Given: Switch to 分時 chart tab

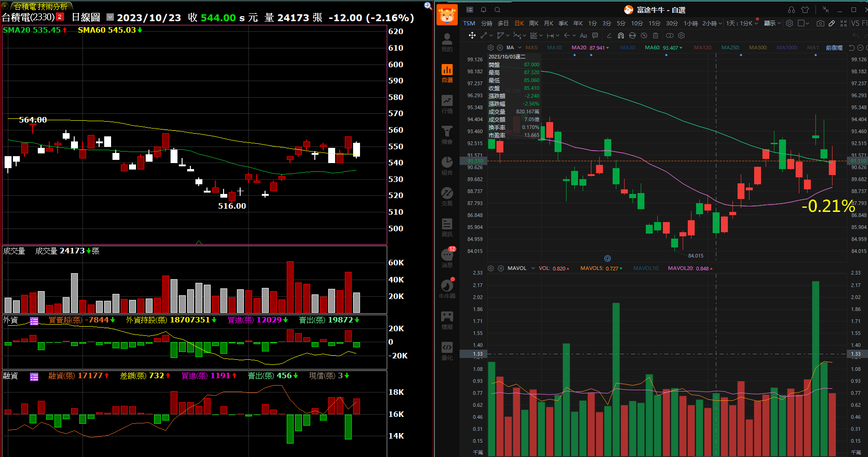Looking at the screenshot, I should pyautogui.click(x=487, y=23).
